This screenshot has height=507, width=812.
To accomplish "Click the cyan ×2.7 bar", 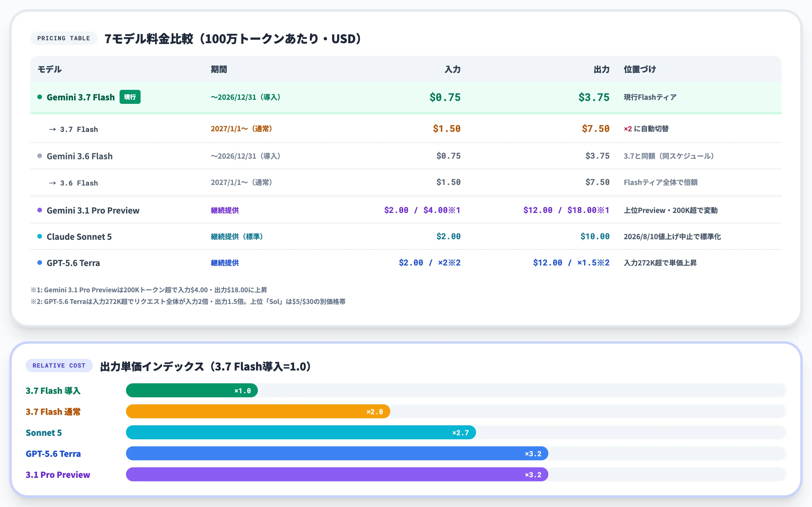I will coord(301,433).
